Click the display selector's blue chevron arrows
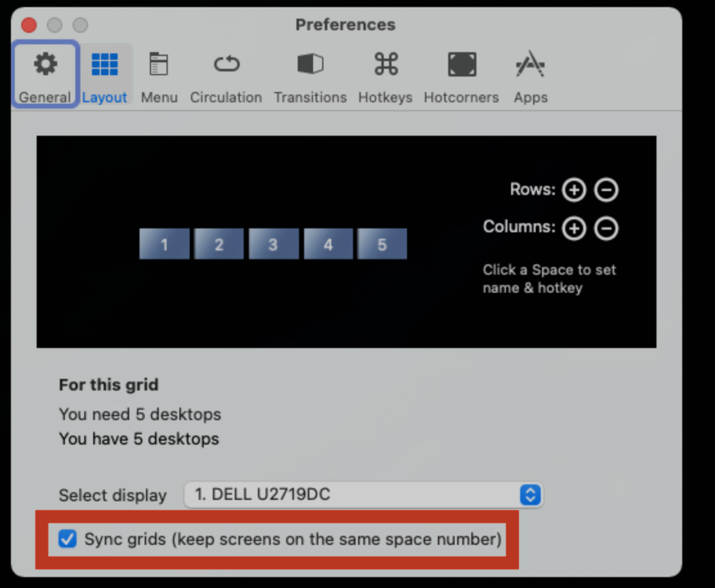 point(530,495)
